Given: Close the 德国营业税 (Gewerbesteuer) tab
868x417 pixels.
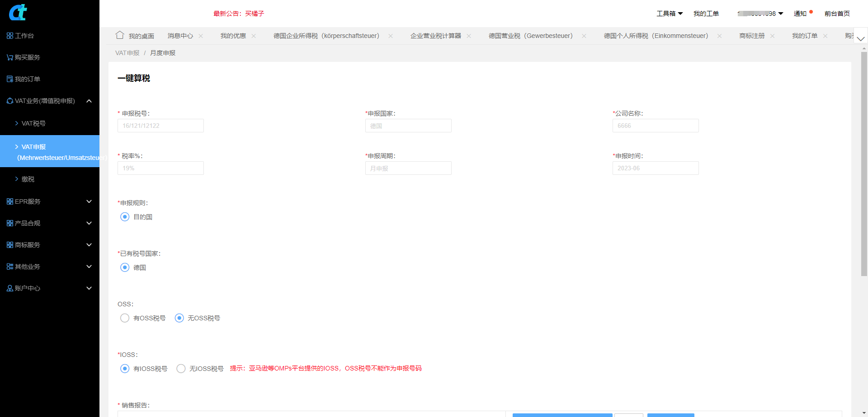Looking at the screenshot, I should (584, 36).
